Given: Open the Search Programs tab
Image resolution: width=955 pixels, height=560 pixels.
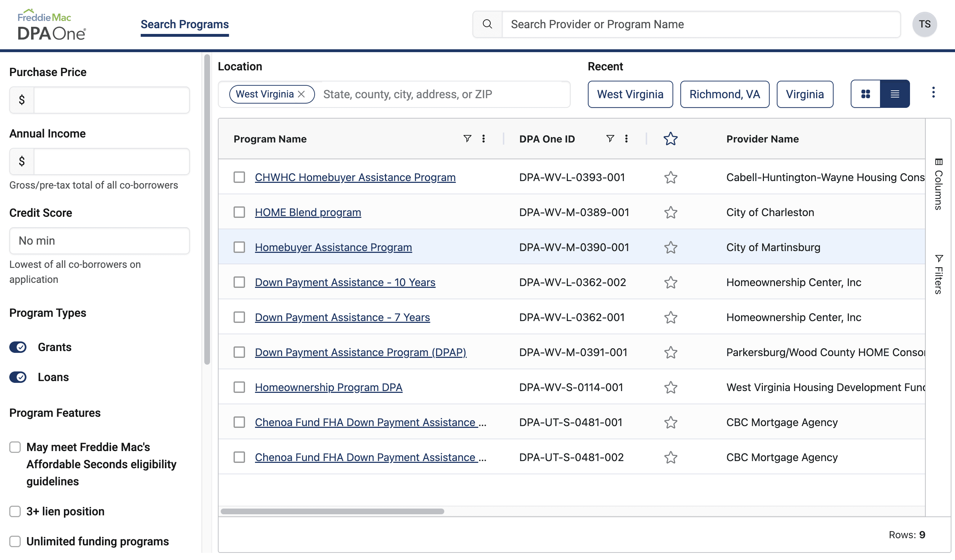Looking at the screenshot, I should [185, 25].
